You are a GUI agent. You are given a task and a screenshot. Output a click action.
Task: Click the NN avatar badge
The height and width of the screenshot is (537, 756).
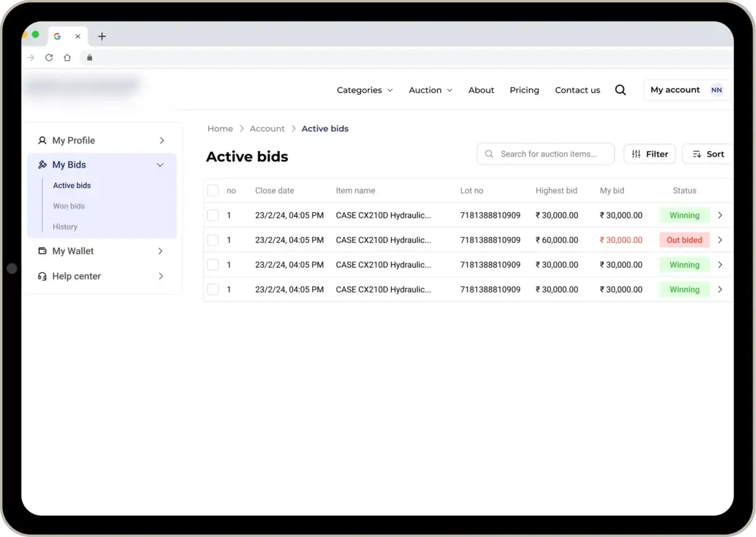click(x=716, y=90)
